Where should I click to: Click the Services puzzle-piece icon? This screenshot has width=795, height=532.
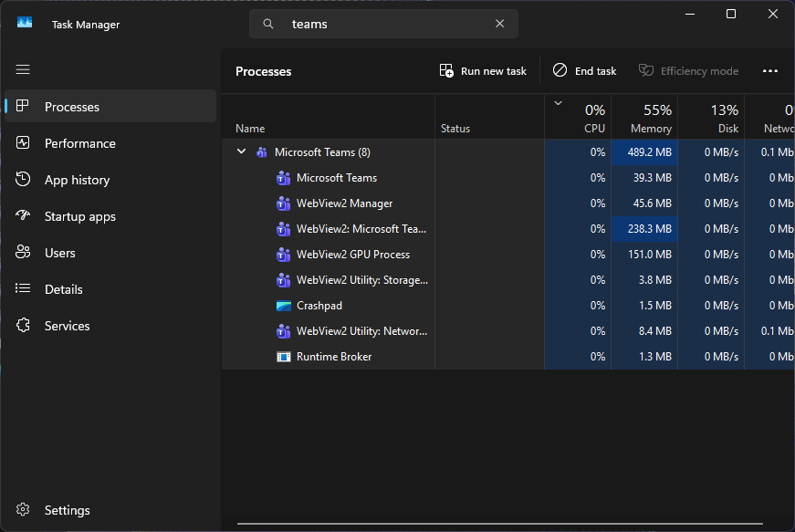point(24,326)
